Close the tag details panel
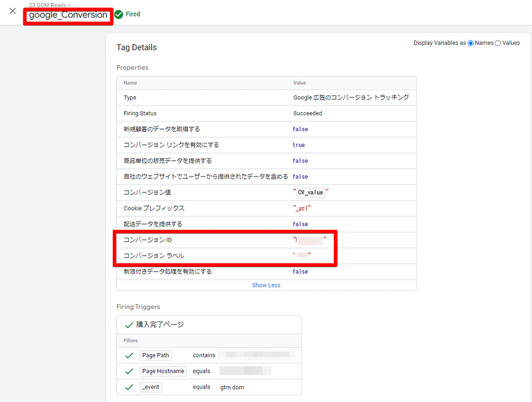This screenshot has width=532, height=402. 13,11
